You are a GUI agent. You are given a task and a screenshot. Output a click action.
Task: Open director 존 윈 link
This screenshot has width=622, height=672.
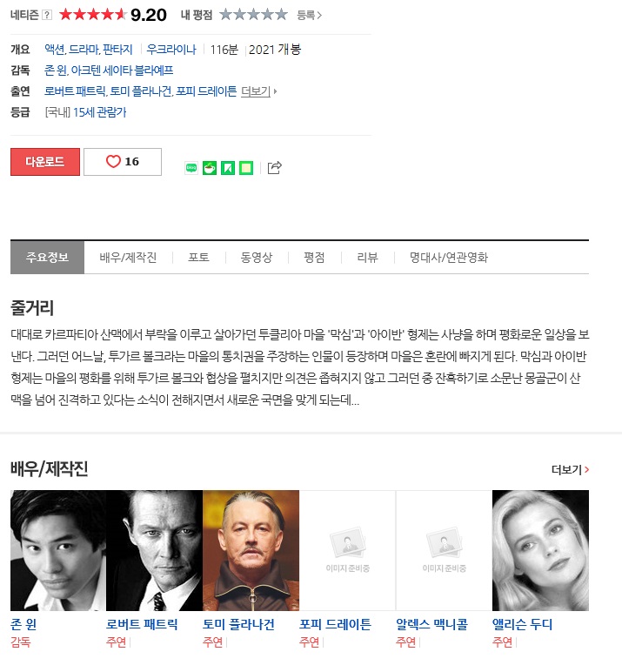point(56,71)
